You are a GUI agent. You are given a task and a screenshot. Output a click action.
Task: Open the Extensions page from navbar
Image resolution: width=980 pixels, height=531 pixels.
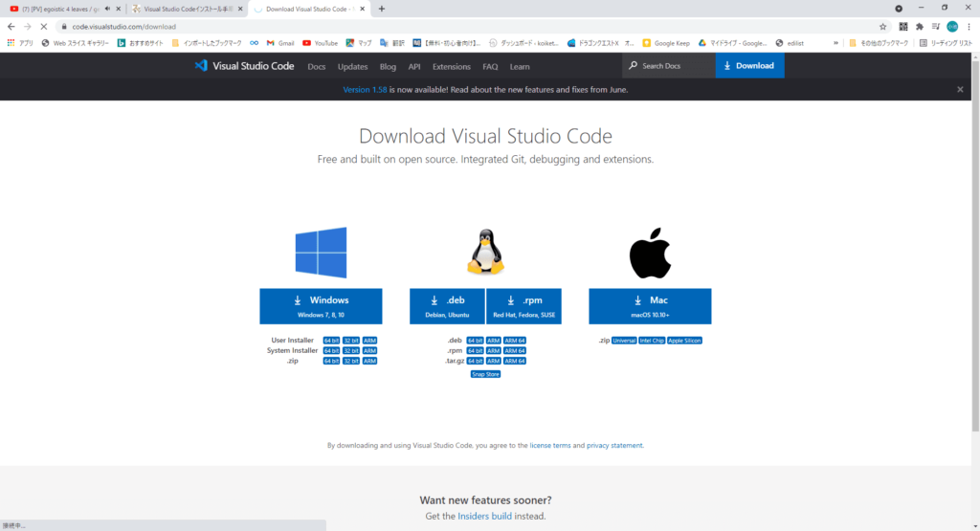tap(451, 66)
